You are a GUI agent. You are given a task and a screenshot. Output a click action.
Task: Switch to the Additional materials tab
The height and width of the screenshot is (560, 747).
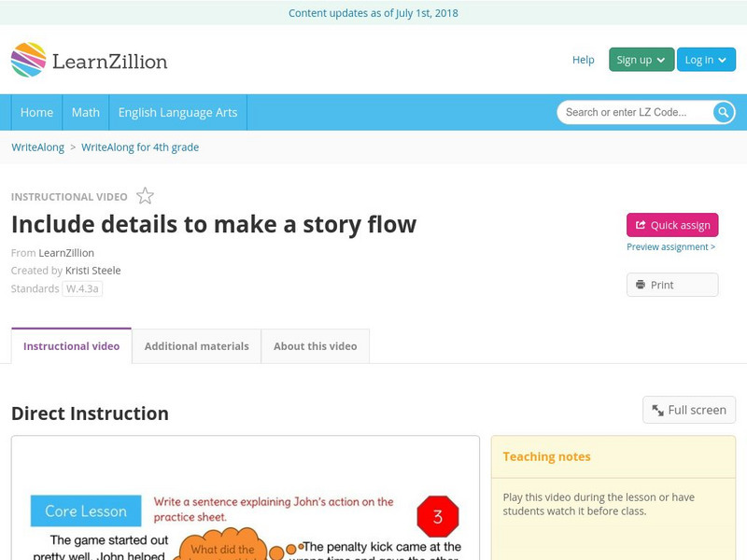coord(196,346)
